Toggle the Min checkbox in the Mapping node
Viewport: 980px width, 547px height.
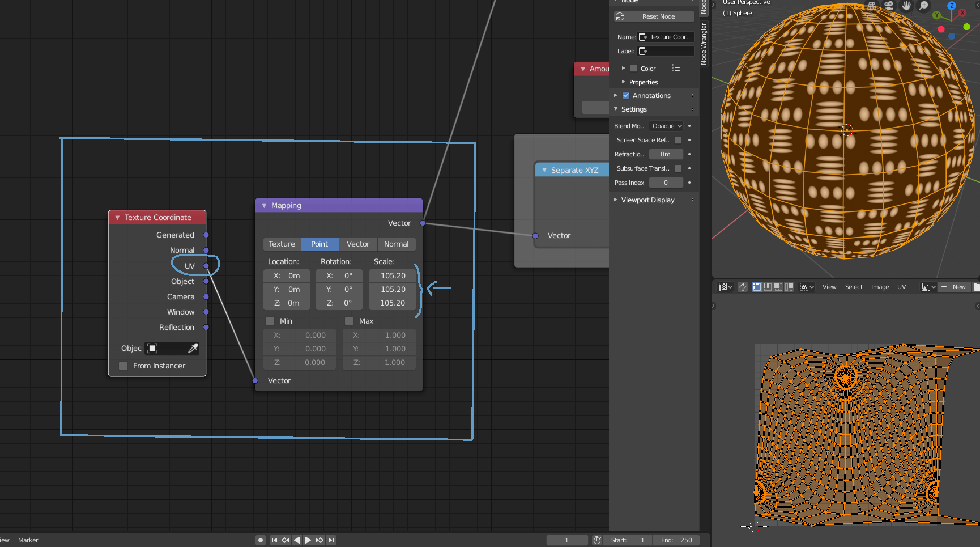click(270, 321)
